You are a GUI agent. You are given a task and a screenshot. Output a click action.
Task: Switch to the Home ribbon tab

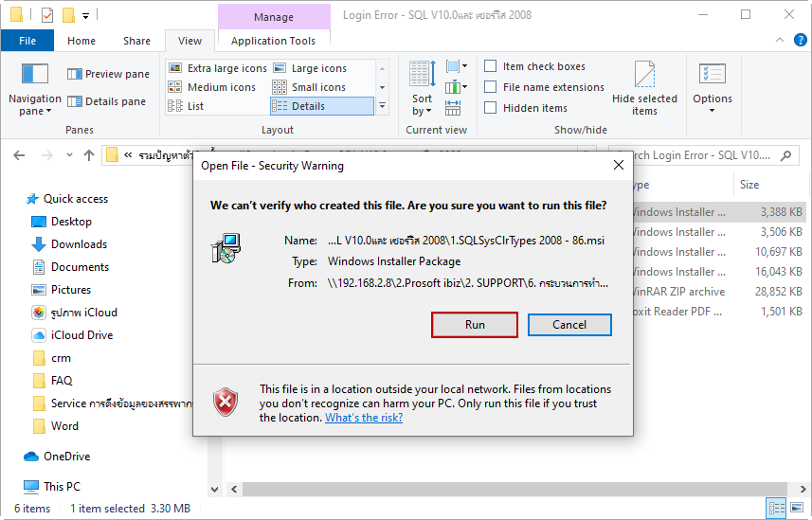[81, 41]
